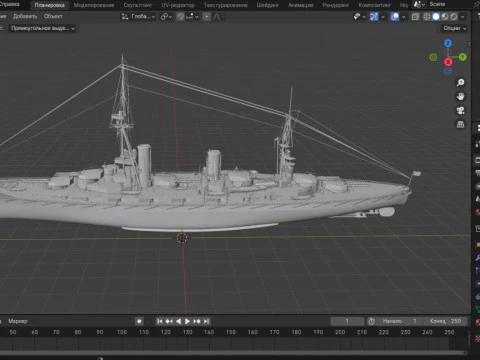Play animation in reverse
480x360 pixels.
(178, 321)
